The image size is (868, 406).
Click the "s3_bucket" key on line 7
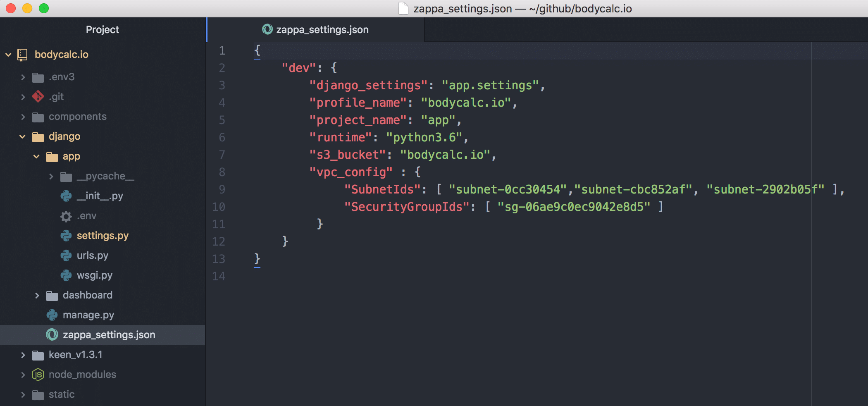[348, 155]
